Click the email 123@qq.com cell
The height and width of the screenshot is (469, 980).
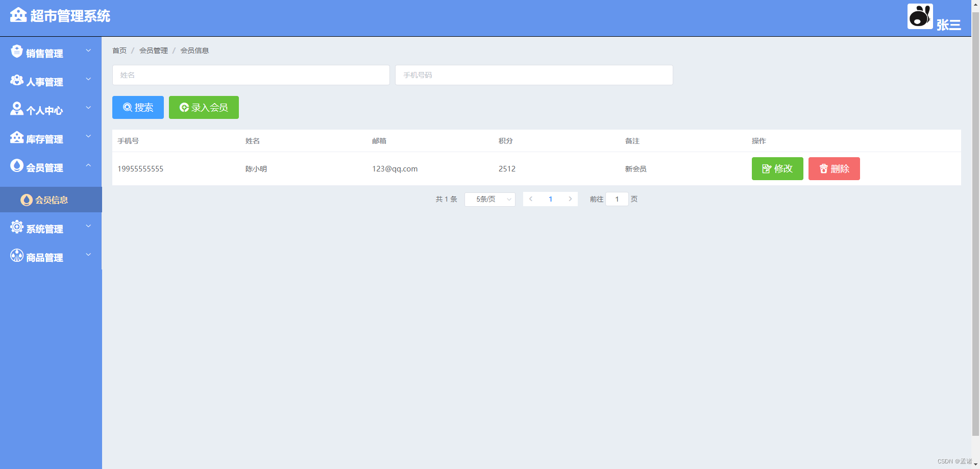click(395, 169)
